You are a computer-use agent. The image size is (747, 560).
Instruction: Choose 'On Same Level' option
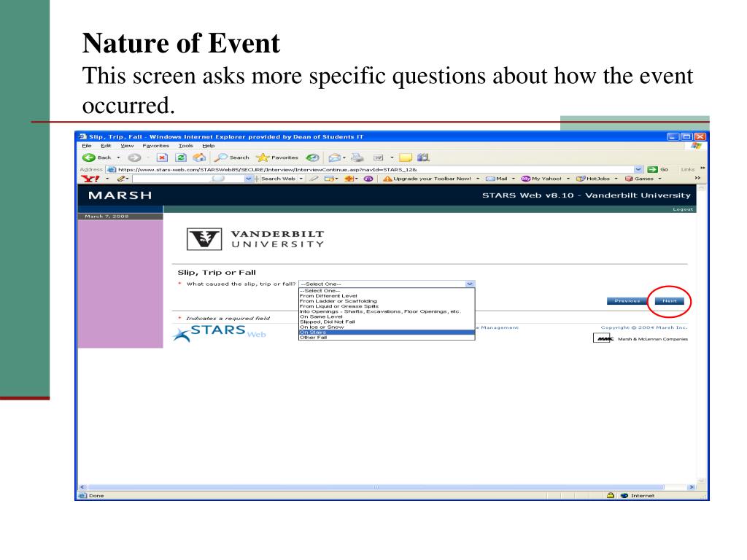tap(387, 316)
